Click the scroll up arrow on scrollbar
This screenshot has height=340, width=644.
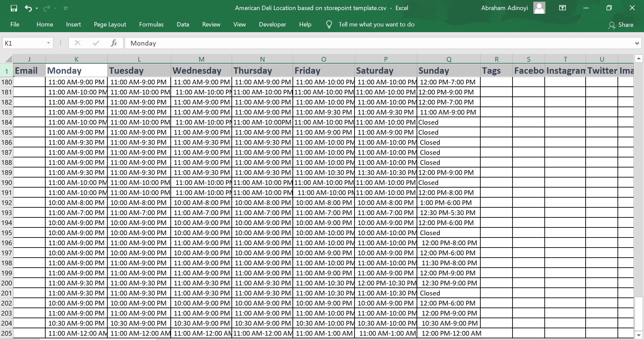(639, 59)
